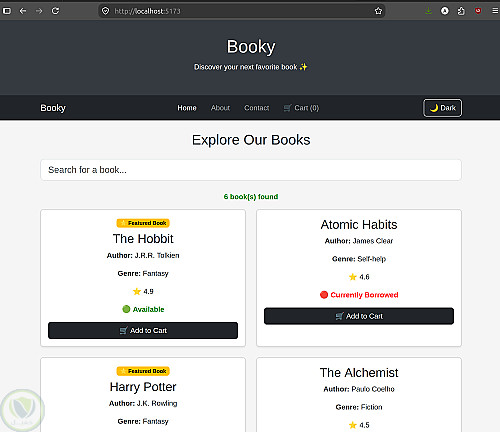Click the browser back arrow
Image resolution: width=500 pixels, height=432 pixels.
tap(23, 11)
